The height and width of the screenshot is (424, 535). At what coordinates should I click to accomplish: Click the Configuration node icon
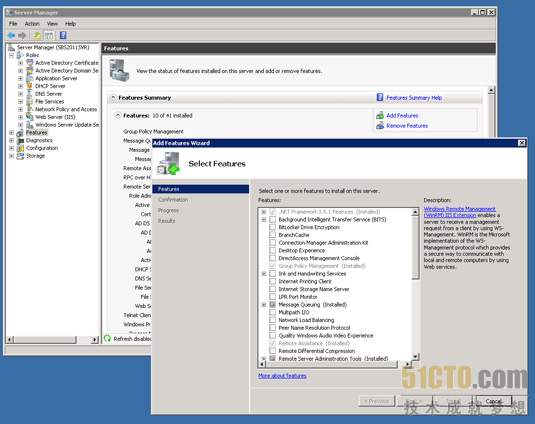pos(20,148)
